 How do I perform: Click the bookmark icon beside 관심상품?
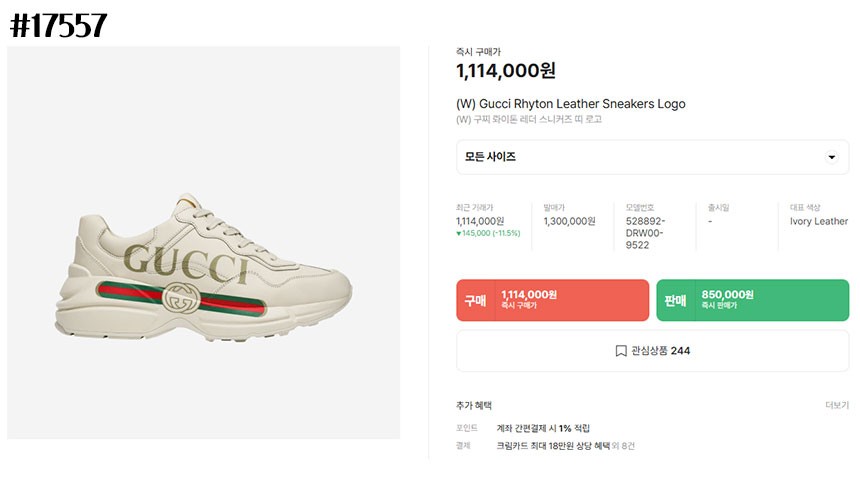pos(621,351)
